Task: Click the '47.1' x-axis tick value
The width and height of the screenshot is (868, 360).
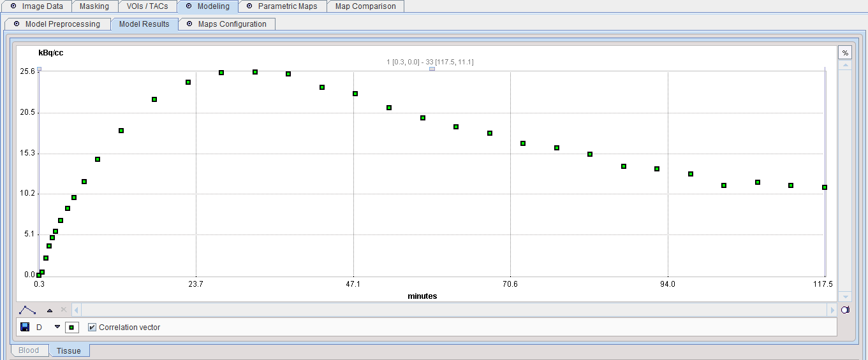Action: click(353, 285)
